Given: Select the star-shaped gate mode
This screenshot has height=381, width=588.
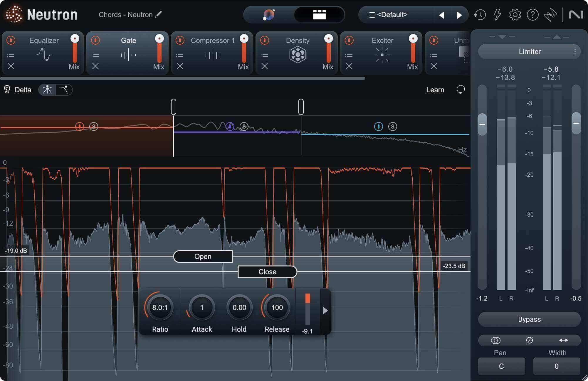Looking at the screenshot, I should pyautogui.click(x=47, y=90).
